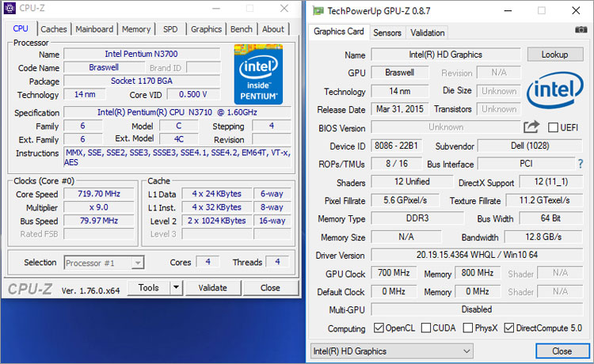Open the Intel(R) HD Graphics GPU selector

coord(392,351)
